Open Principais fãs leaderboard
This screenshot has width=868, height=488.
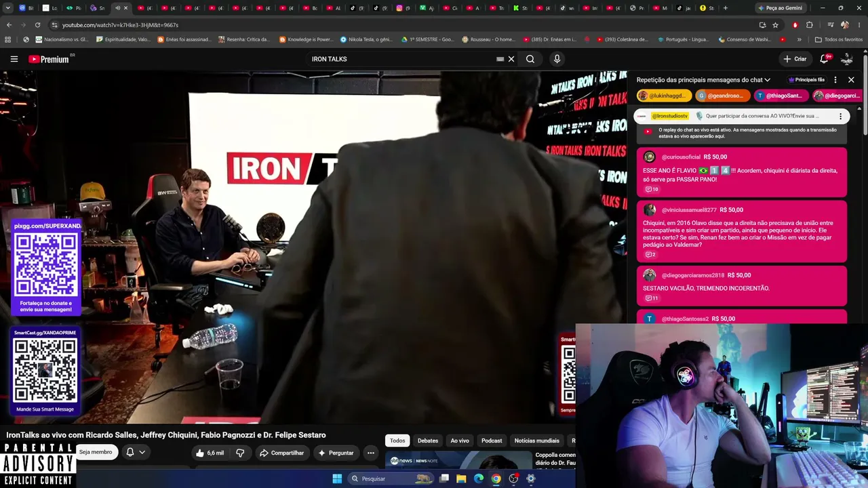806,80
